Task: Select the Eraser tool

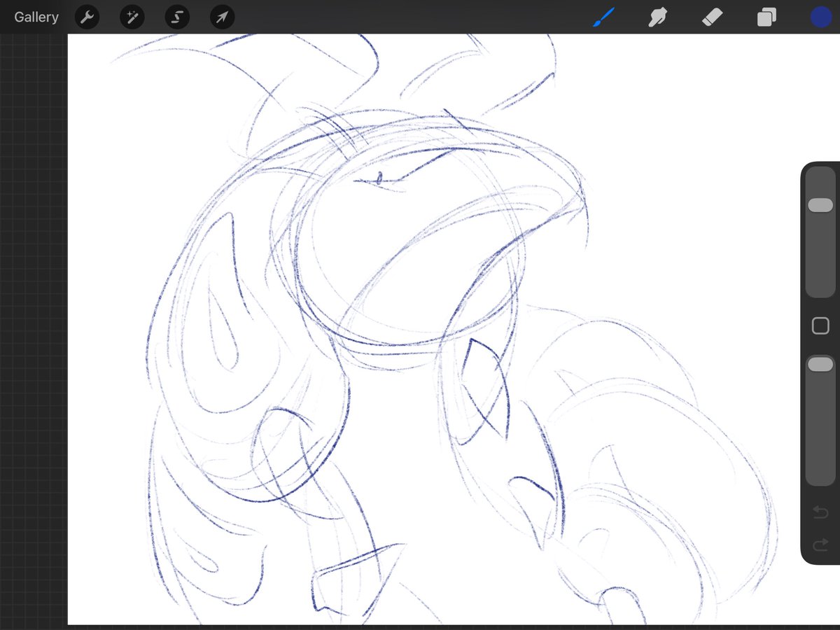Action: point(712,17)
